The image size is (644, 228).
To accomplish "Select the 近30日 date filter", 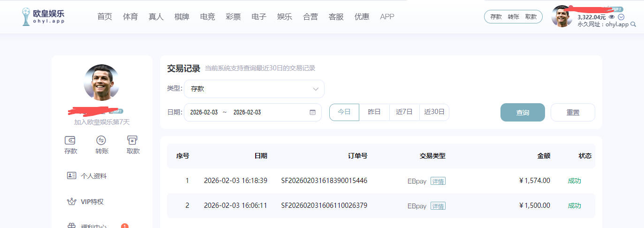I will (434, 112).
